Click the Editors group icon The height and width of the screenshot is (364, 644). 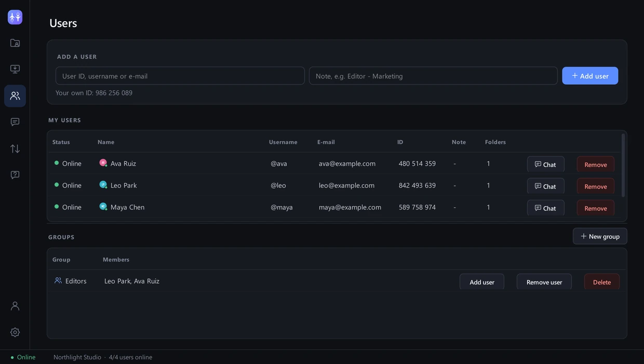coord(58,281)
